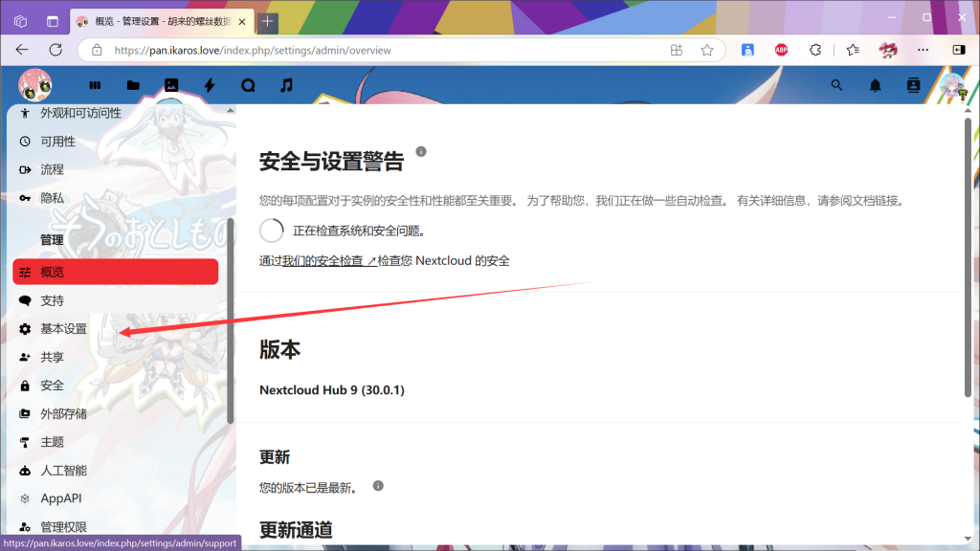Close the 概览 browser tab
The image size is (980, 551).
(x=242, y=22)
